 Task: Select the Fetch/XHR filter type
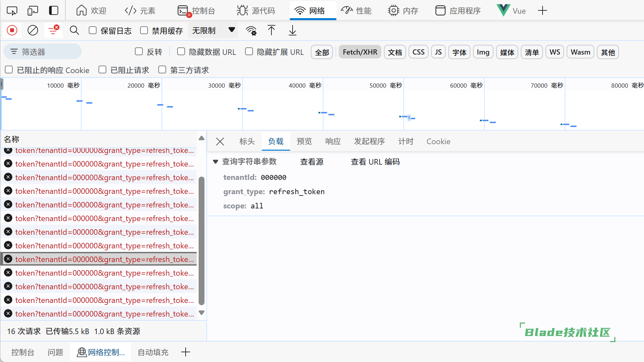click(360, 52)
